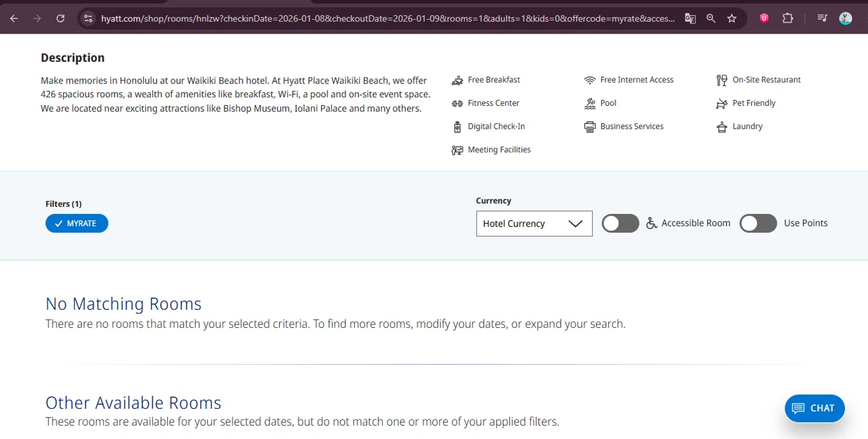Screen dimensions: 868x439
Task: Remove the MYRATE filter chip
Action: click(77, 224)
